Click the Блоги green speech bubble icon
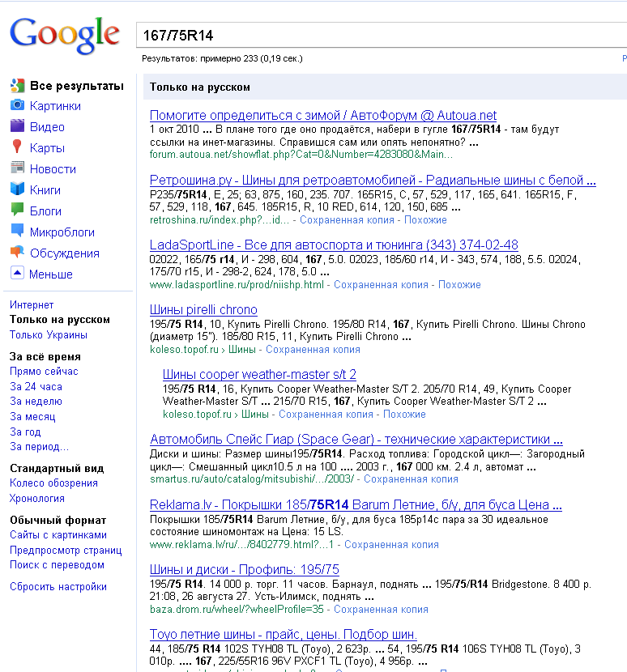This screenshot has height=672, width=627. click(17, 210)
